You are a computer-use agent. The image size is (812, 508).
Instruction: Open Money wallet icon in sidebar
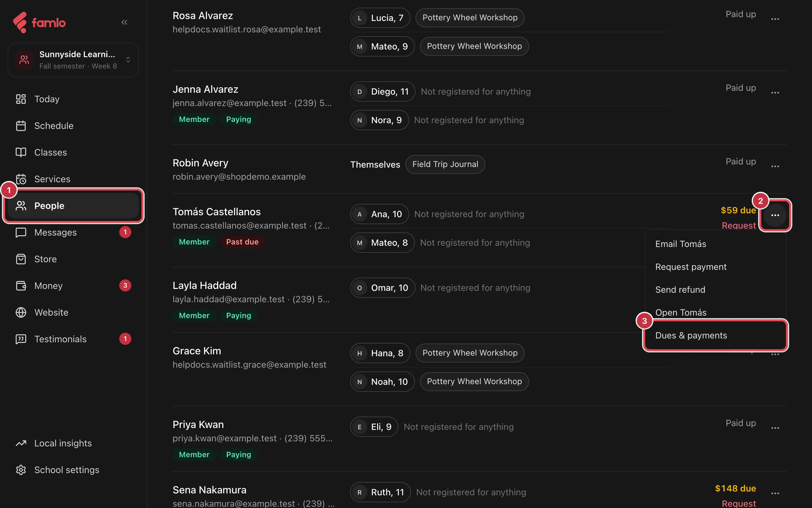pyautogui.click(x=21, y=285)
